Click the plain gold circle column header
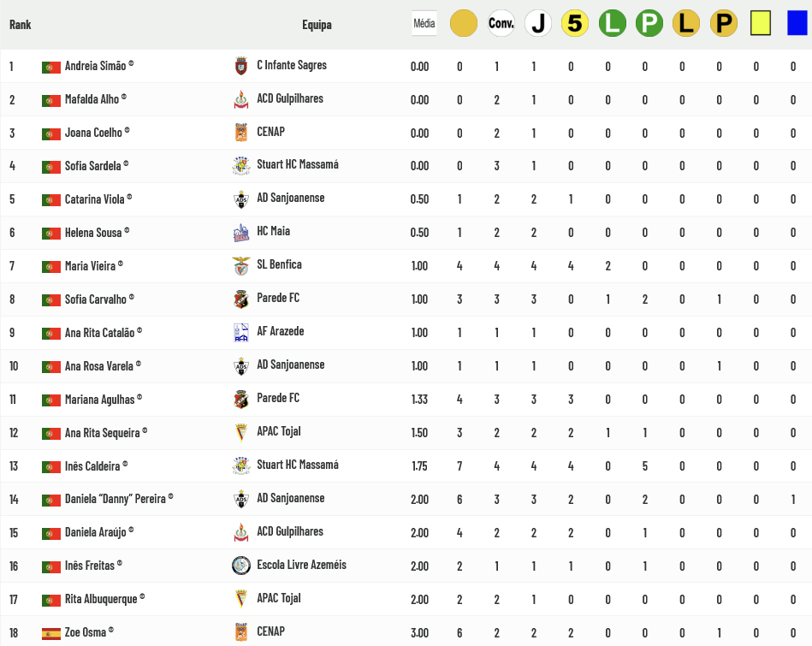The width and height of the screenshot is (812, 646). [463, 24]
